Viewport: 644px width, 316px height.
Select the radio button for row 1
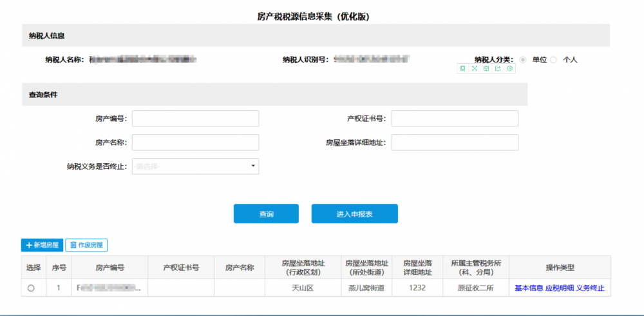(31, 288)
